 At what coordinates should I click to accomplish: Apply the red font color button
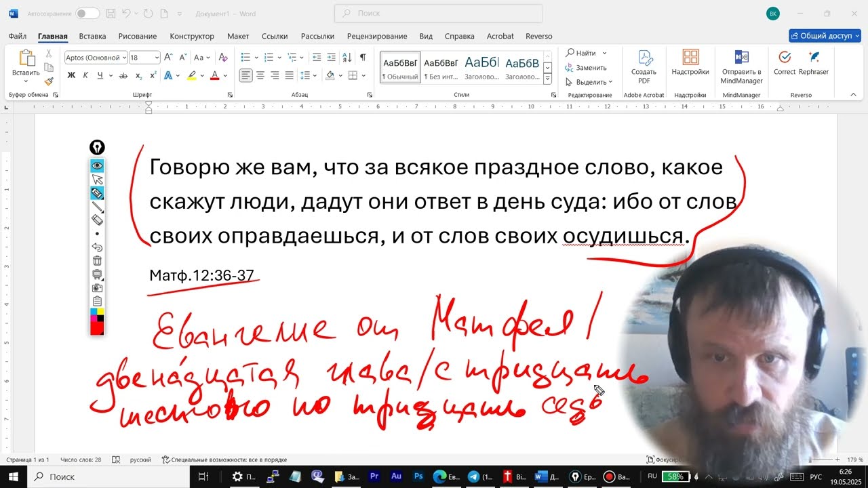tap(214, 75)
